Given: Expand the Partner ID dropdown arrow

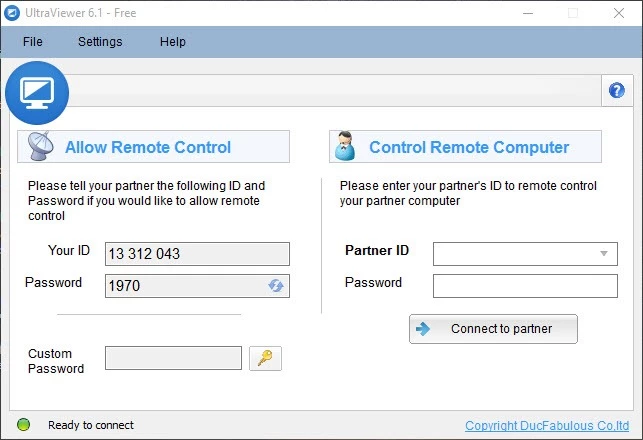Looking at the screenshot, I should pos(603,254).
